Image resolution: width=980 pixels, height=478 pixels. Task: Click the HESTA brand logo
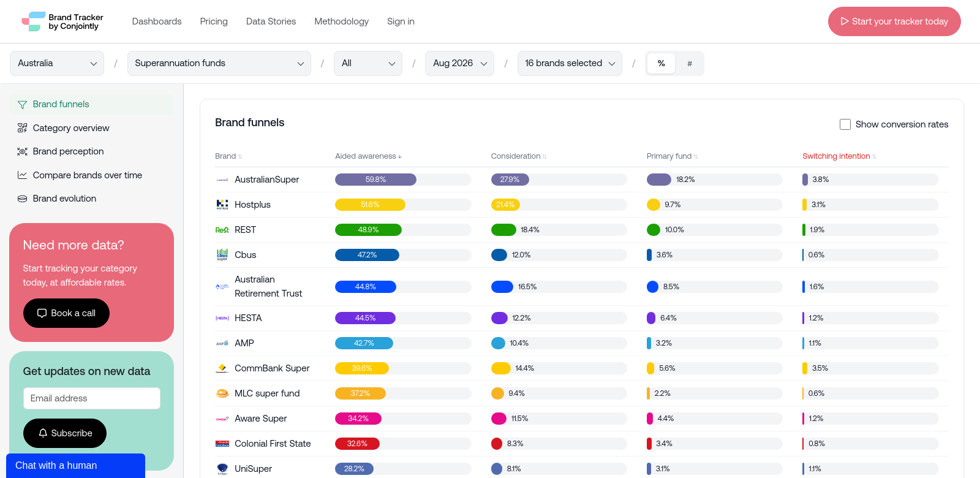point(222,318)
